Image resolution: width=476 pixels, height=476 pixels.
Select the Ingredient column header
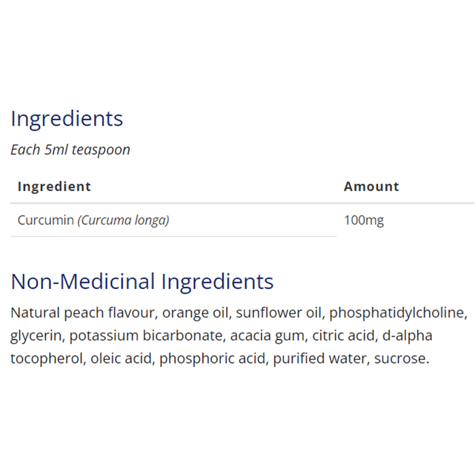(x=54, y=186)
